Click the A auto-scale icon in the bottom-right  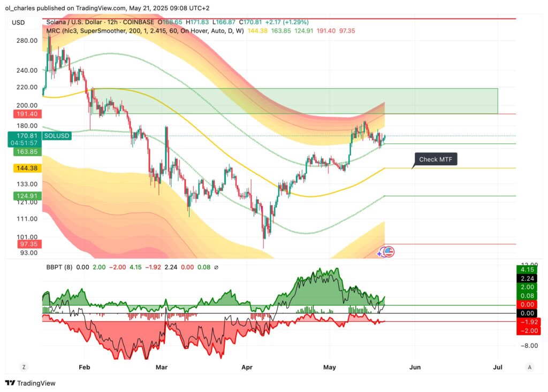click(x=530, y=367)
